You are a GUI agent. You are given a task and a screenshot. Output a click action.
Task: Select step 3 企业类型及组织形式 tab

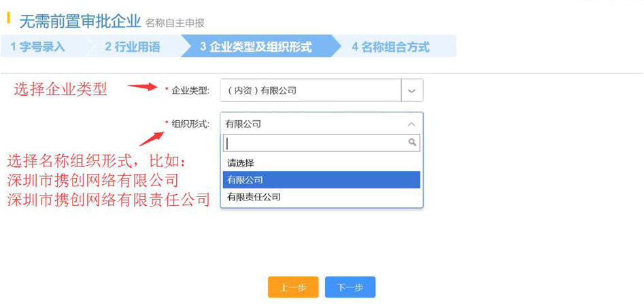[256, 47]
